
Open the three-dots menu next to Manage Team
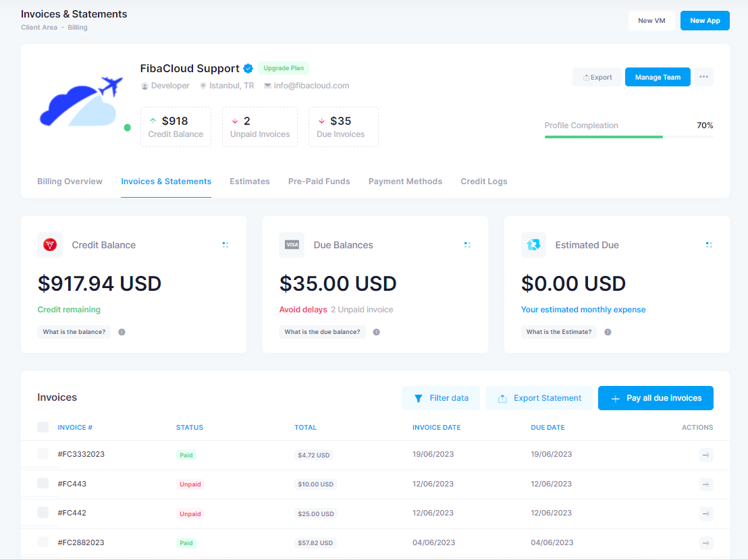(703, 77)
